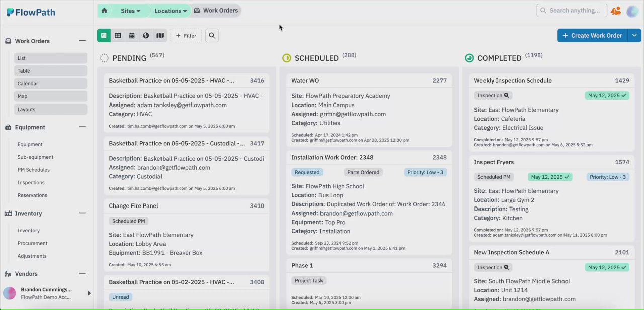Screen dimensions: 644x310
Task: Open Sub-equipment in sidebar
Action: tap(35, 157)
